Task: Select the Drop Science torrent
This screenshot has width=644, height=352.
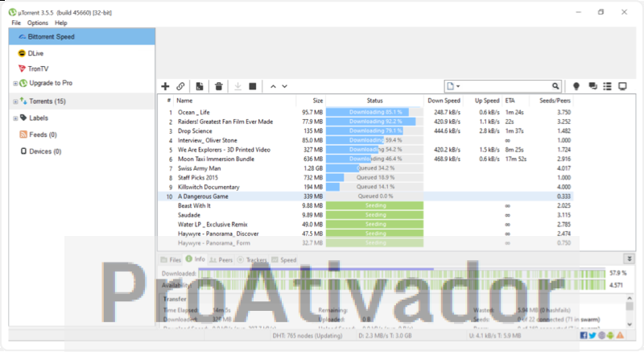Action: point(195,131)
